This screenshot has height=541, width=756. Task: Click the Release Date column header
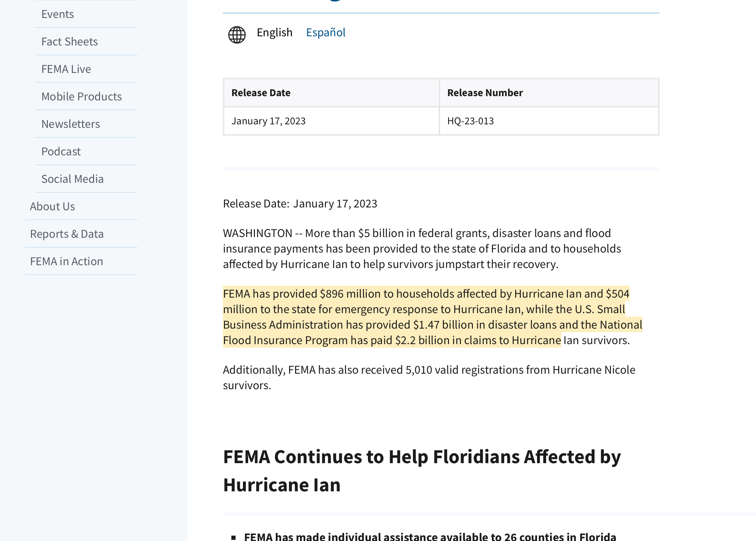pyautogui.click(x=261, y=93)
